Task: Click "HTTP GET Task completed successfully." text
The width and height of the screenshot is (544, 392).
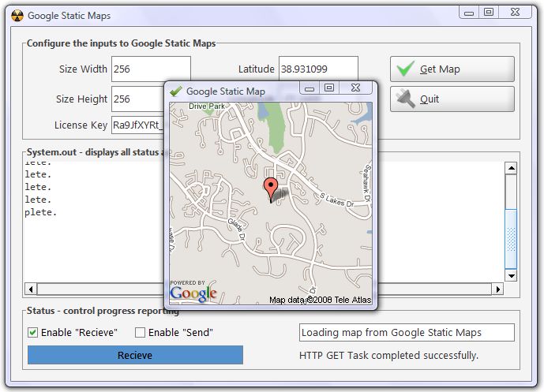Action: [x=388, y=355]
